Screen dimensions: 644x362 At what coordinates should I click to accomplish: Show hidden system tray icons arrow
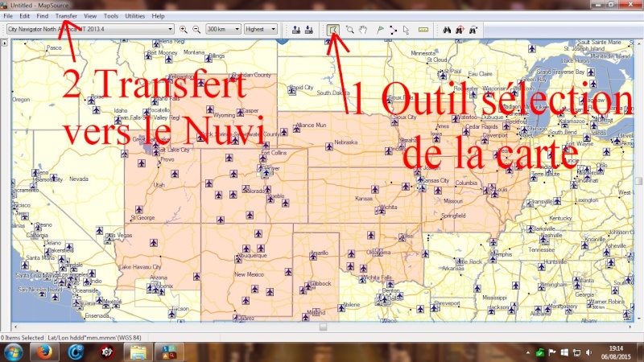[528, 352]
